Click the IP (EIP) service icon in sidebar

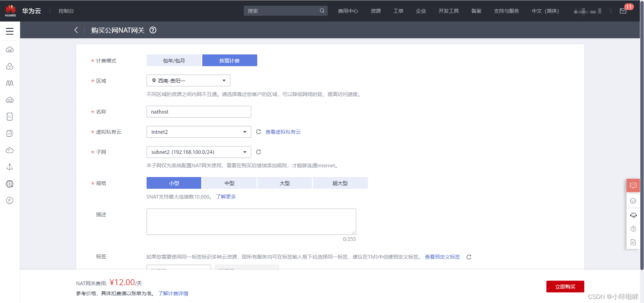(x=10, y=200)
